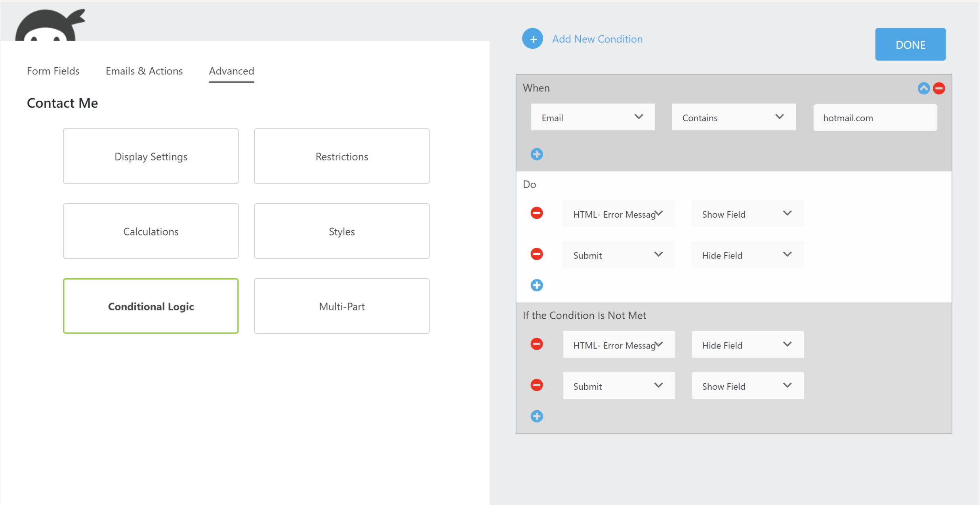Delete the condition using the red minus in When header

(939, 88)
